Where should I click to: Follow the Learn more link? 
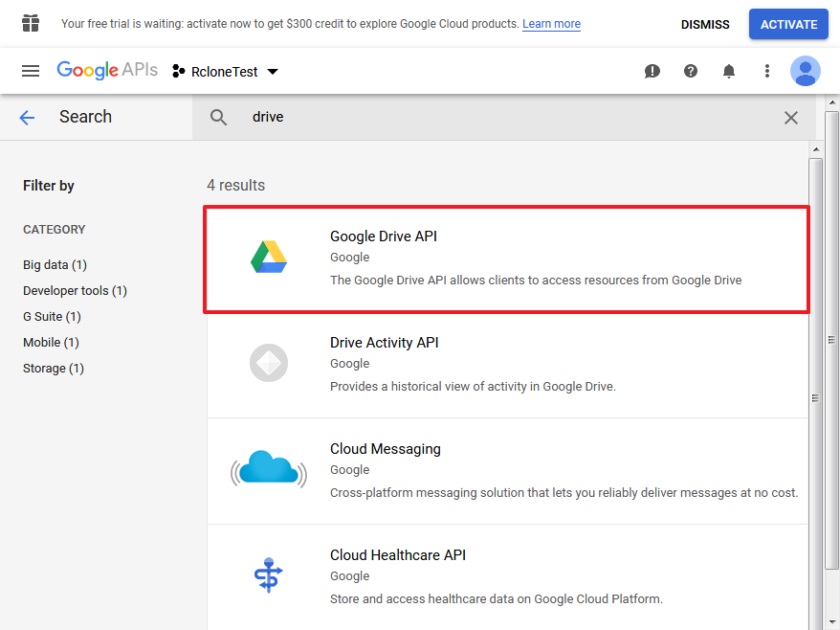coord(551,24)
